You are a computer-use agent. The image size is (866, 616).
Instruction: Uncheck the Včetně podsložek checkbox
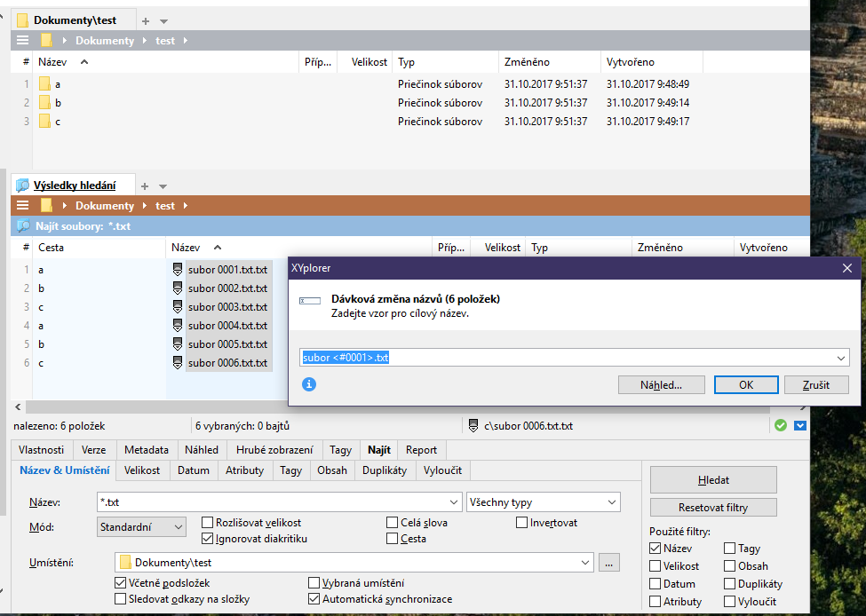coord(121,583)
